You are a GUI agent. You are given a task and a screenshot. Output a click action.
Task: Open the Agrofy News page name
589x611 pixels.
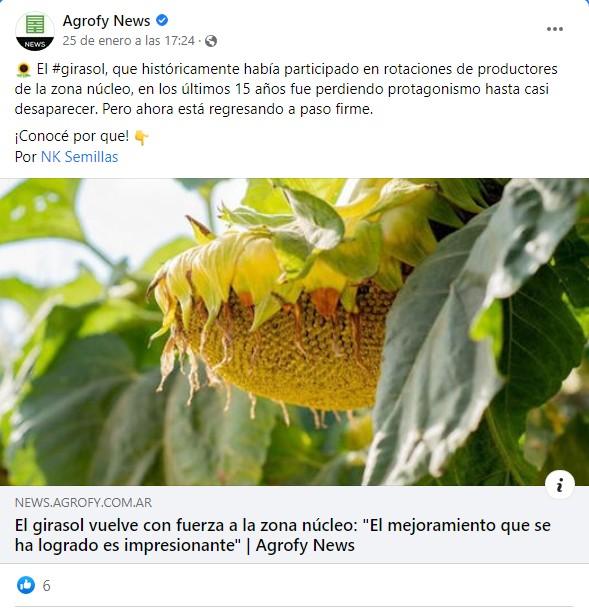pos(106,21)
